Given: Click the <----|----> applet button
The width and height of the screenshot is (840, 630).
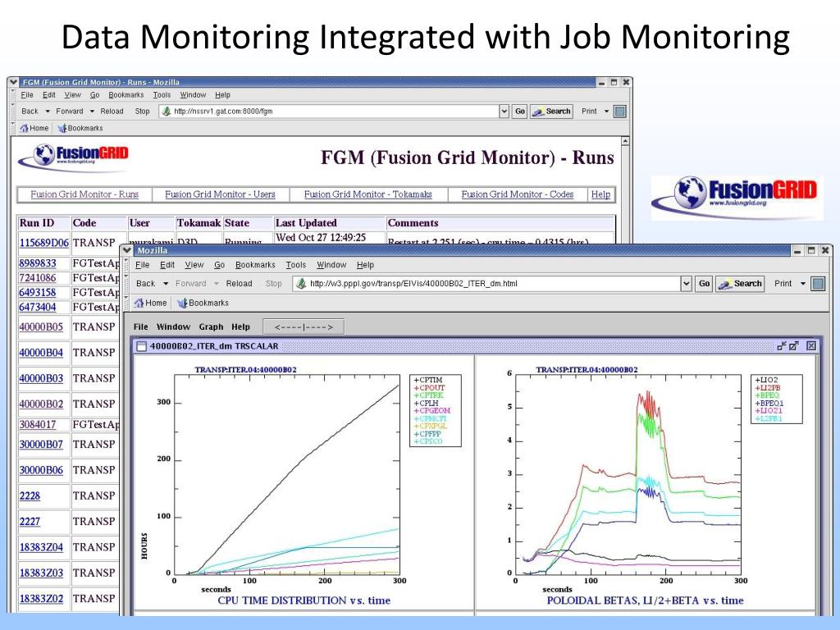Looking at the screenshot, I should pyautogui.click(x=304, y=326).
